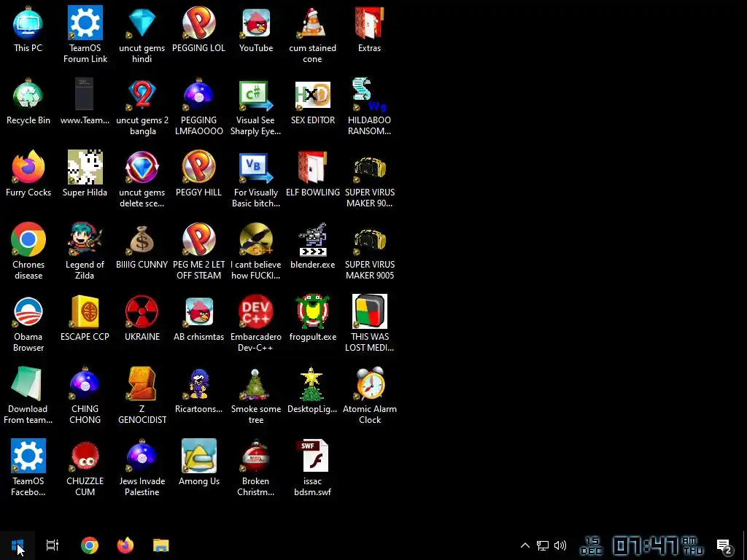Open the Chrones disease Chrome shortcut
The height and width of the screenshot is (560, 747).
[28, 252]
